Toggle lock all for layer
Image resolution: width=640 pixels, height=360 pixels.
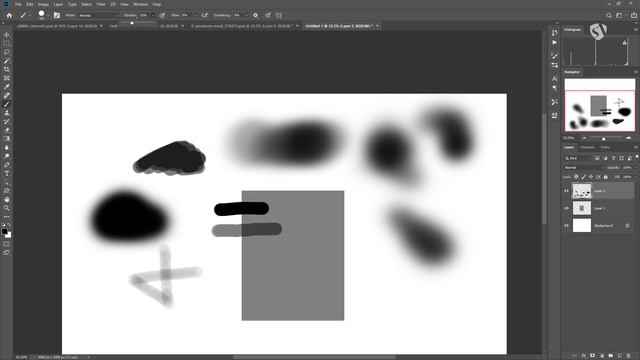coord(605,177)
